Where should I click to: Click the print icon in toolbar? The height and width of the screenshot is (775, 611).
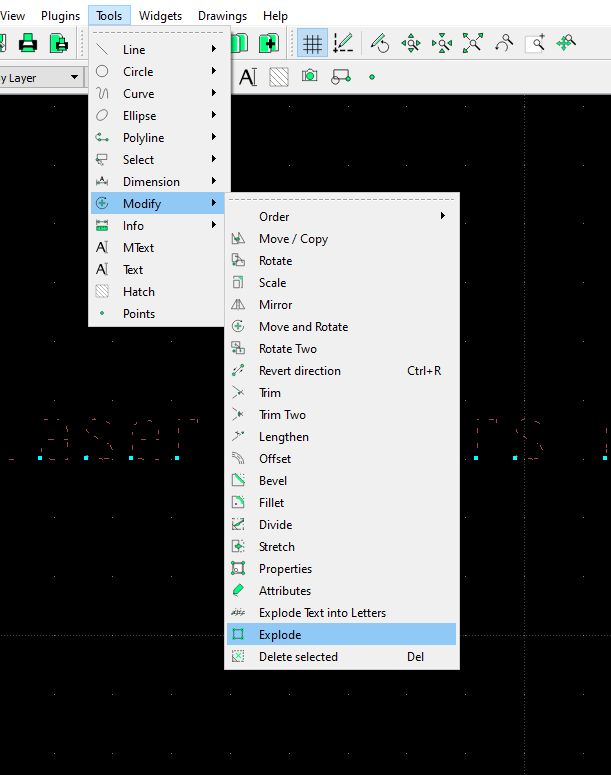28,43
